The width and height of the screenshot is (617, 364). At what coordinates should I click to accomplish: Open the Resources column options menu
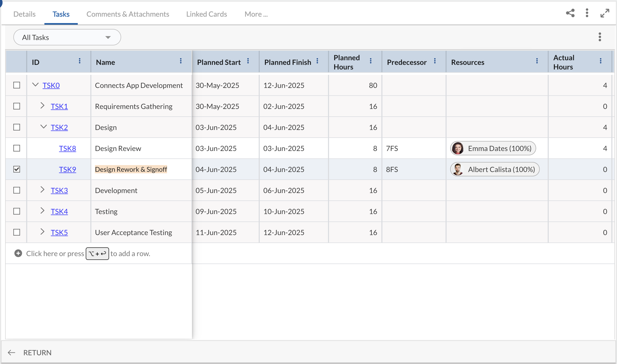pyautogui.click(x=536, y=61)
